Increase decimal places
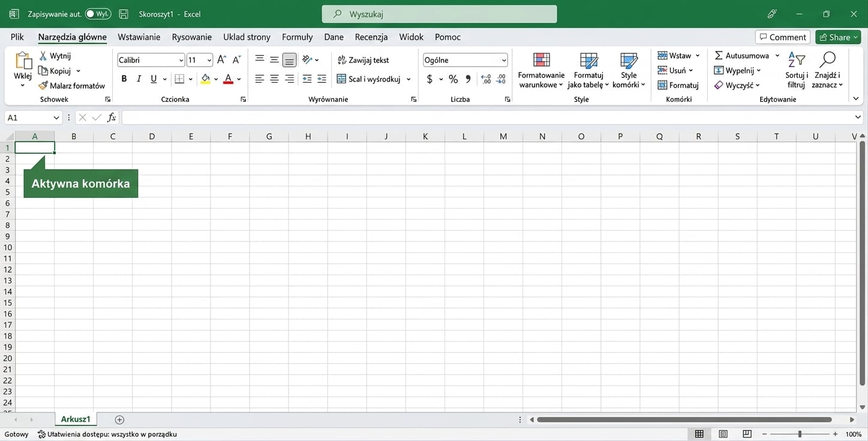The height and width of the screenshot is (441, 868). pos(486,79)
